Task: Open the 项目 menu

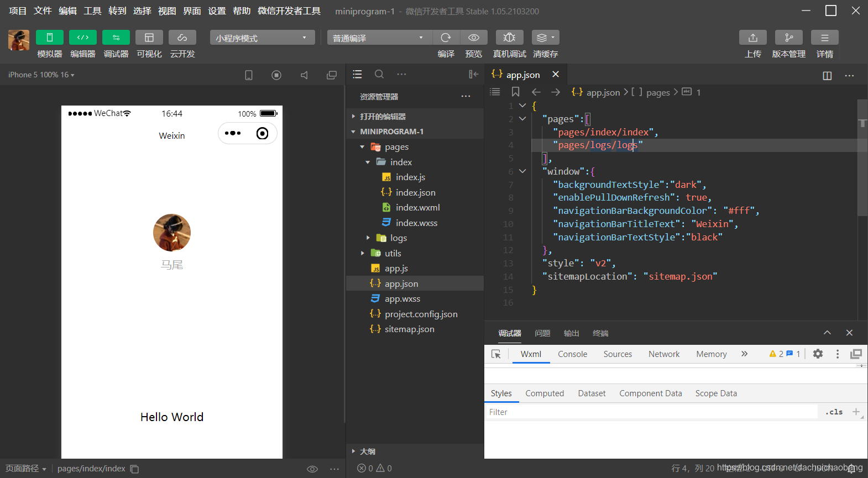Action: (18, 11)
